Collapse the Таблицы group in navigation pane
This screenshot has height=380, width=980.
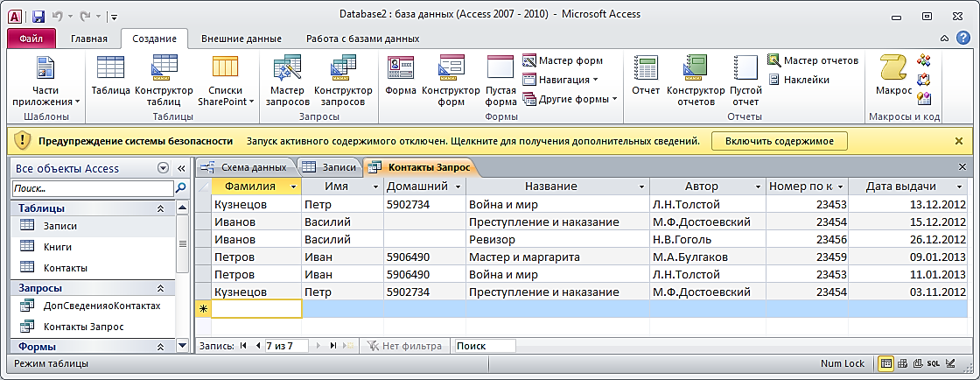tap(161, 208)
